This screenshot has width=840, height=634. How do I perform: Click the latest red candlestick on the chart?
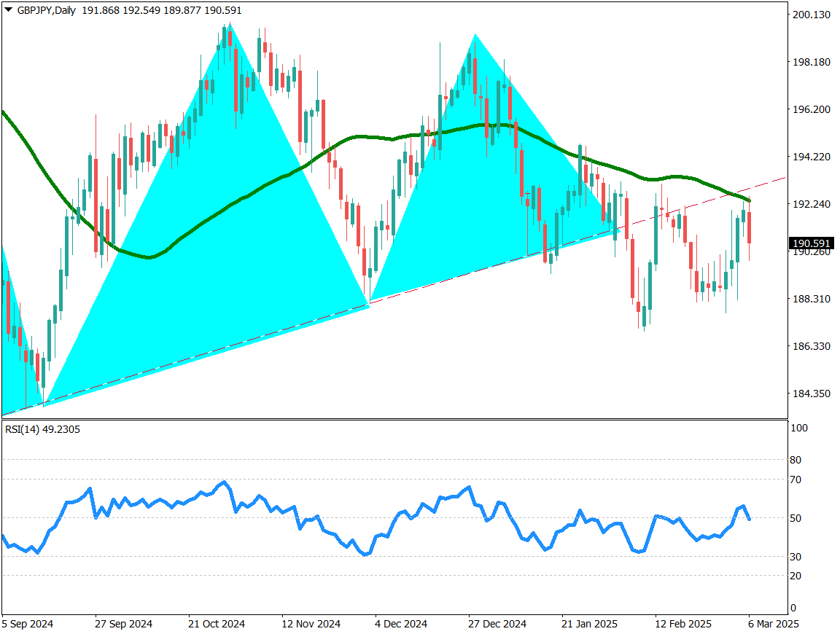tap(750, 227)
